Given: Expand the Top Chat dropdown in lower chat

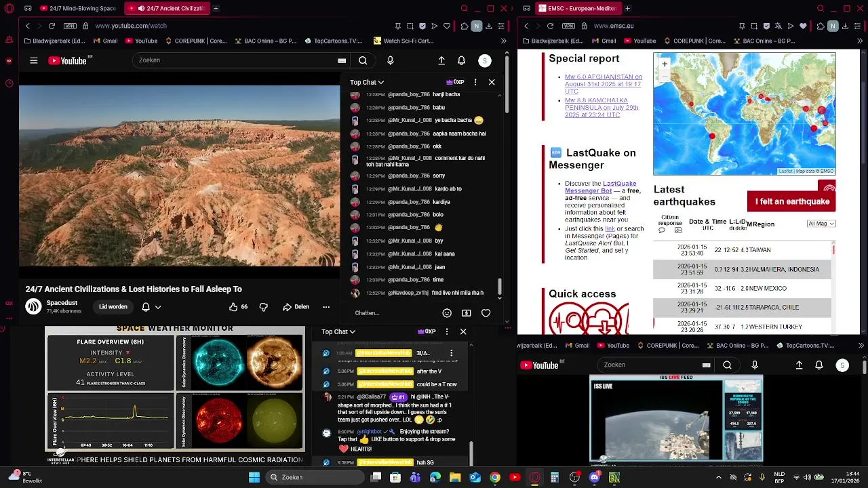Looking at the screenshot, I should [338, 331].
